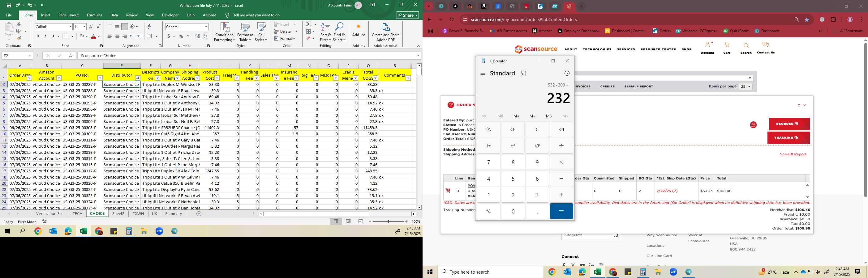Screen dimensions: 868x278
Task: Click the calculator keep-on-top icon
Action: [524, 74]
